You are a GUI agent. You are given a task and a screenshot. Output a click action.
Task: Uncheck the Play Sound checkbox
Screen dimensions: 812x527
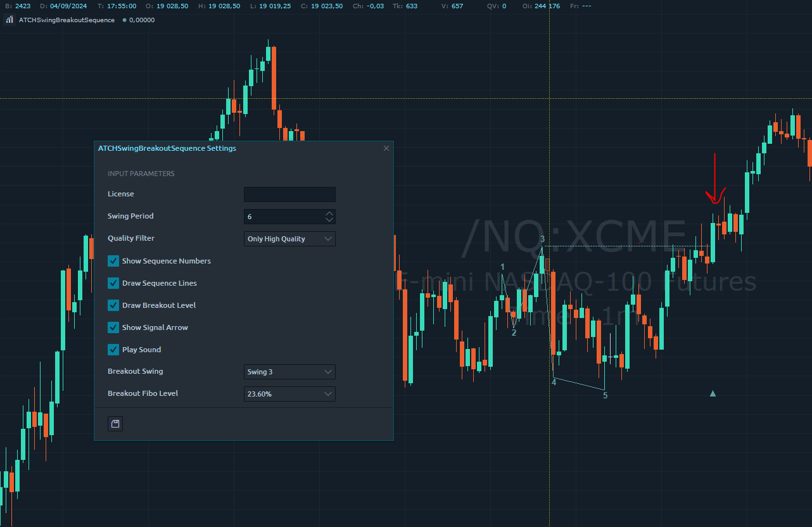coord(113,350)
